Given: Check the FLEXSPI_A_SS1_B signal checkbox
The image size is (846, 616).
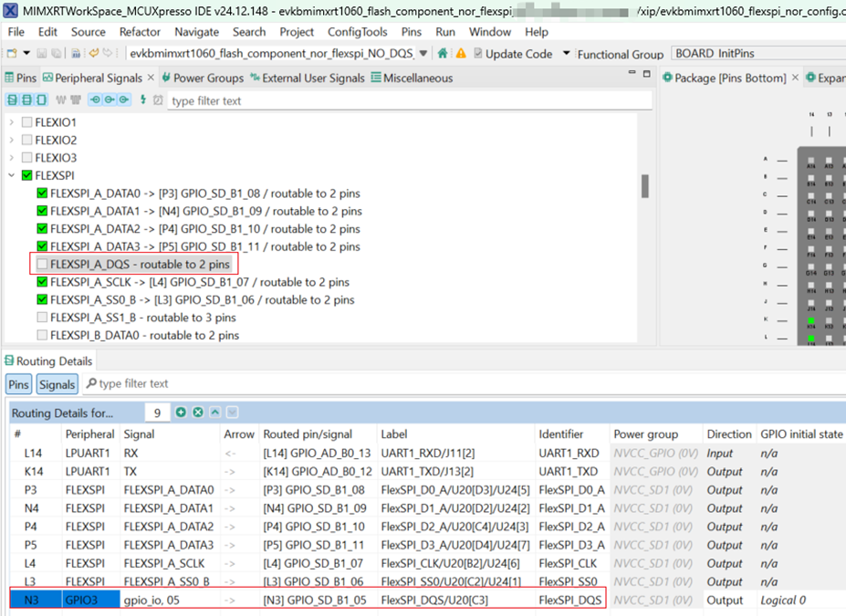Looking at the screenshot, I should [42, 318].
